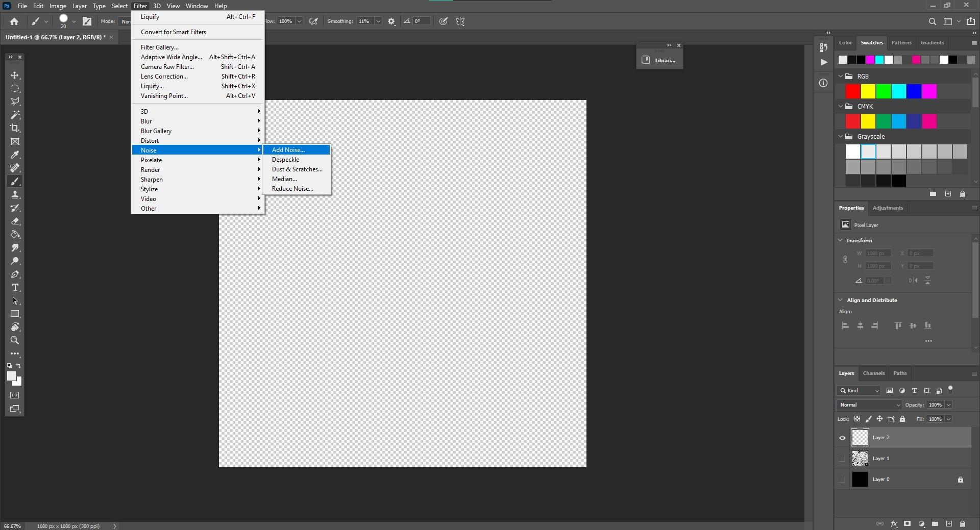
Task: Select the Smudge tool
Action: (15, 247)
